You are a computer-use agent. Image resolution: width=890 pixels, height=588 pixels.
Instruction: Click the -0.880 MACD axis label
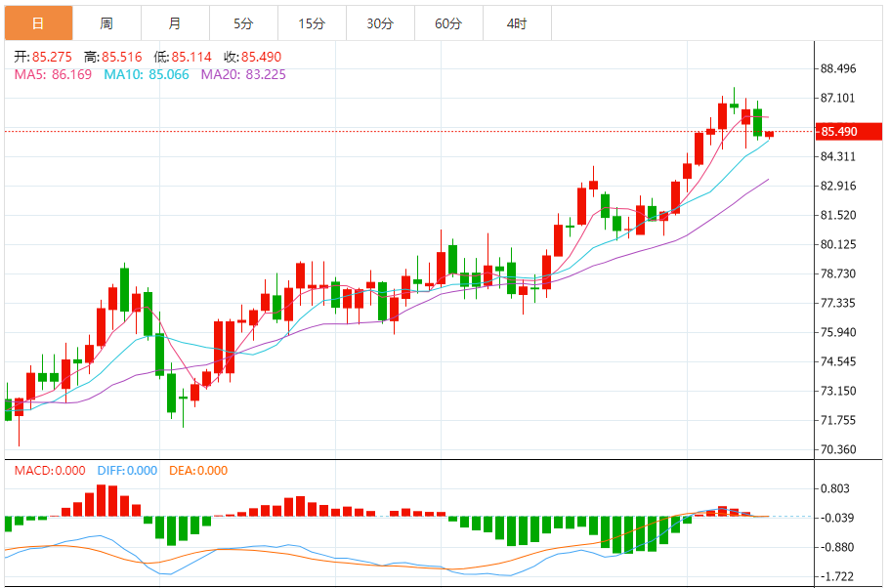click(x=838, y=547)
